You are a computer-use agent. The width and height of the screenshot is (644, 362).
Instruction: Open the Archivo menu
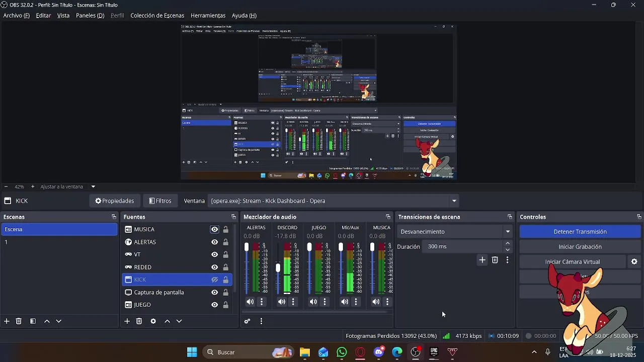17,16
